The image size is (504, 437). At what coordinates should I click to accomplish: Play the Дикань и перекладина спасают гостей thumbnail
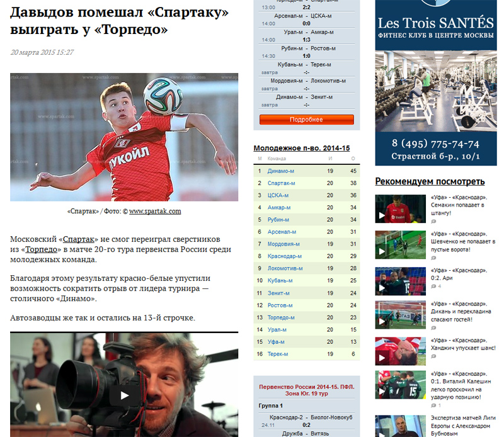(400, 315)
